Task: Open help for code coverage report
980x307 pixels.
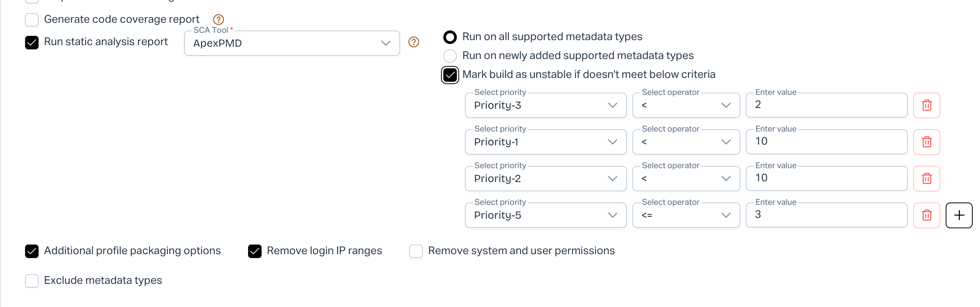Action: [x=218, y=19]
